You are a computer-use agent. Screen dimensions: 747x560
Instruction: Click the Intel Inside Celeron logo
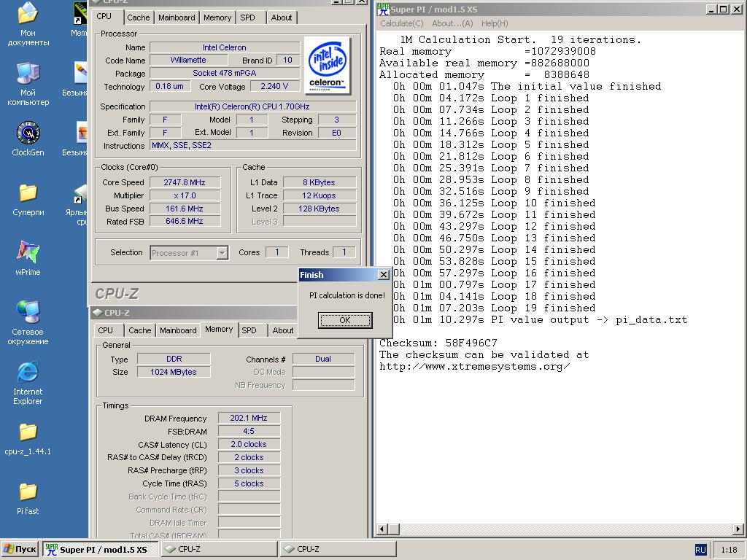pyautogui.click(x=327, y=65)
